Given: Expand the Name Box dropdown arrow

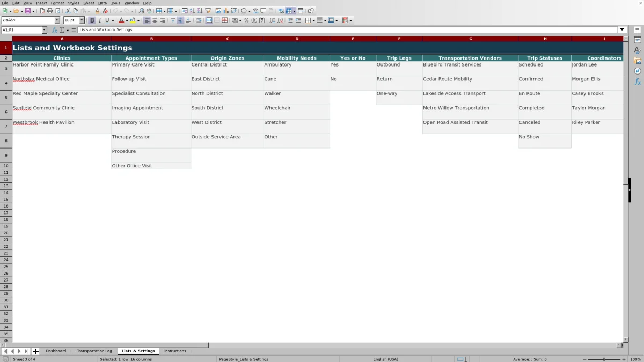Looking at the screenshot, I should click(x=45, y=30).
